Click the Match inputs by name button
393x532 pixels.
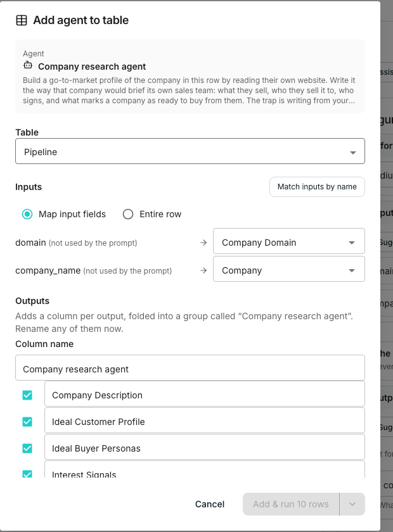(x=317, y=187)
